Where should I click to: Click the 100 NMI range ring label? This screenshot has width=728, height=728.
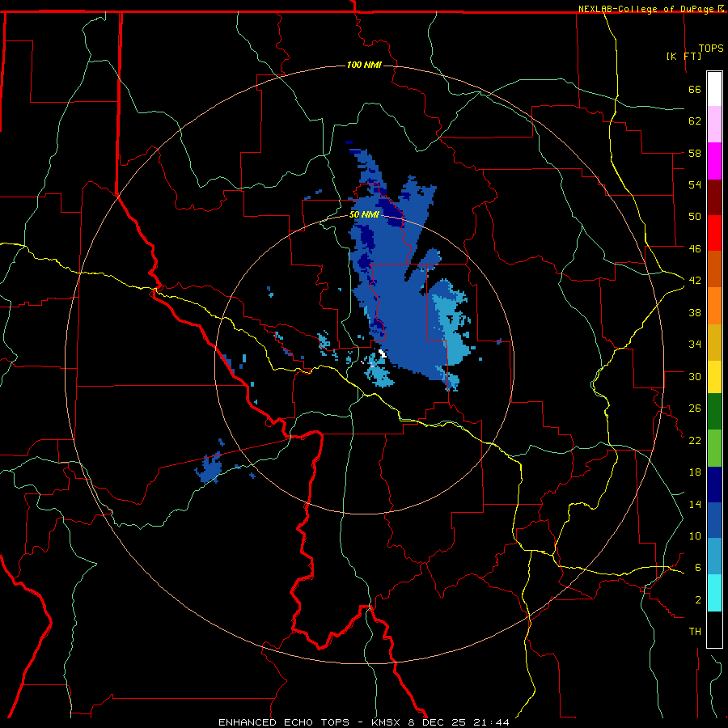click(x=365, y=65)
